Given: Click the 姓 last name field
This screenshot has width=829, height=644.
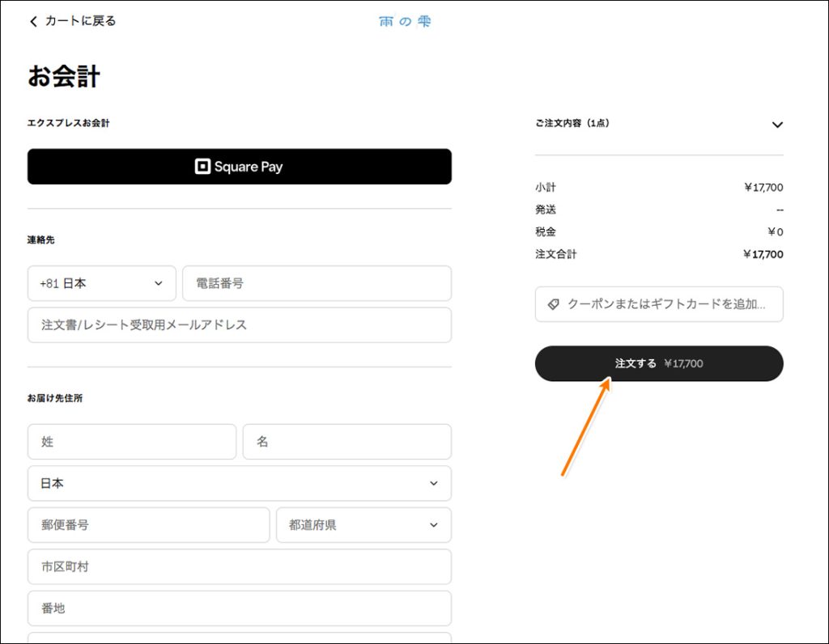Looking at the screenshot, I should point(131,442).
